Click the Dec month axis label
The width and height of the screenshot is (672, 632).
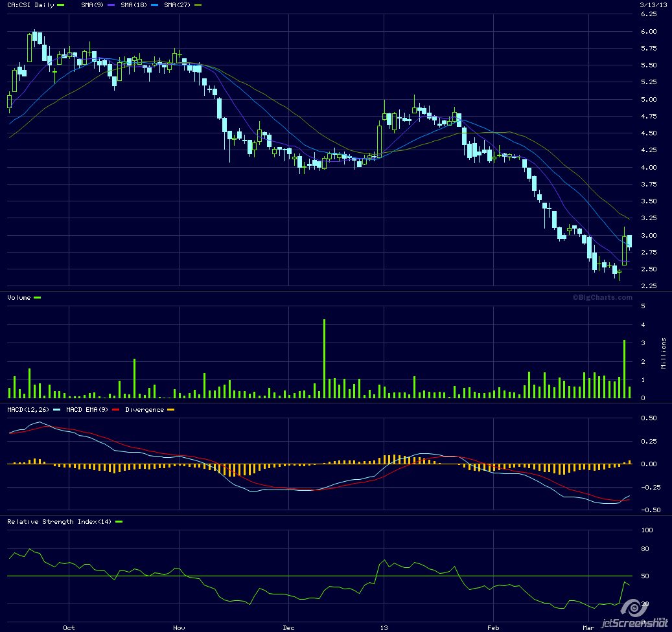coord(288,627)
